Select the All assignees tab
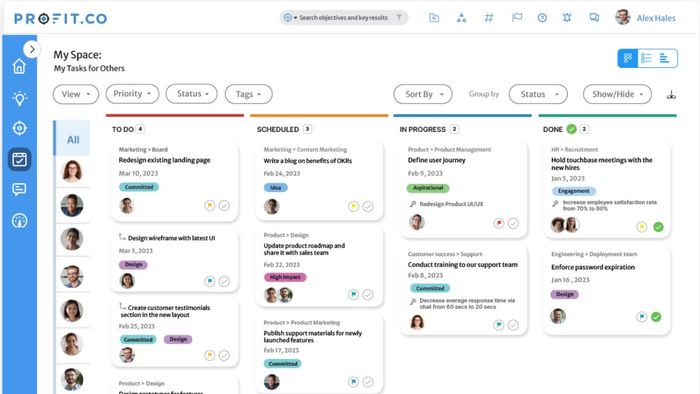Image resolution: width=700 pixels, height=394 pixels. [x=72, y=139]
